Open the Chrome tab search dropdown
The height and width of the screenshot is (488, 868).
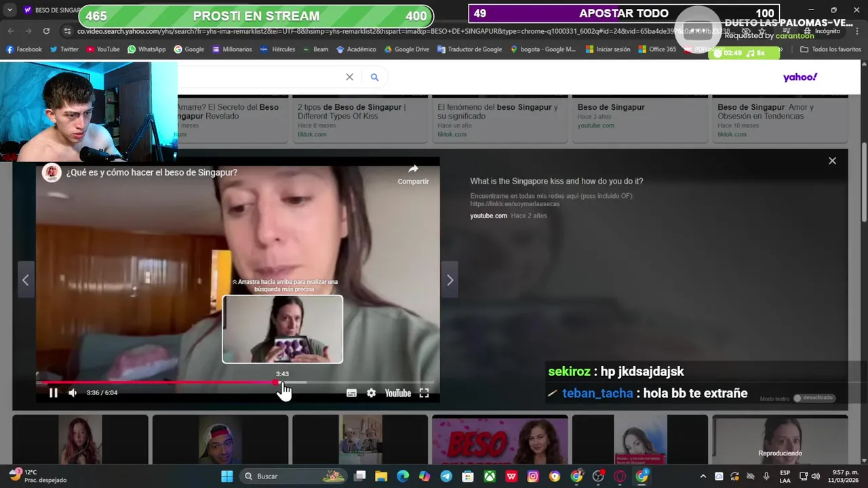[9, 10]
